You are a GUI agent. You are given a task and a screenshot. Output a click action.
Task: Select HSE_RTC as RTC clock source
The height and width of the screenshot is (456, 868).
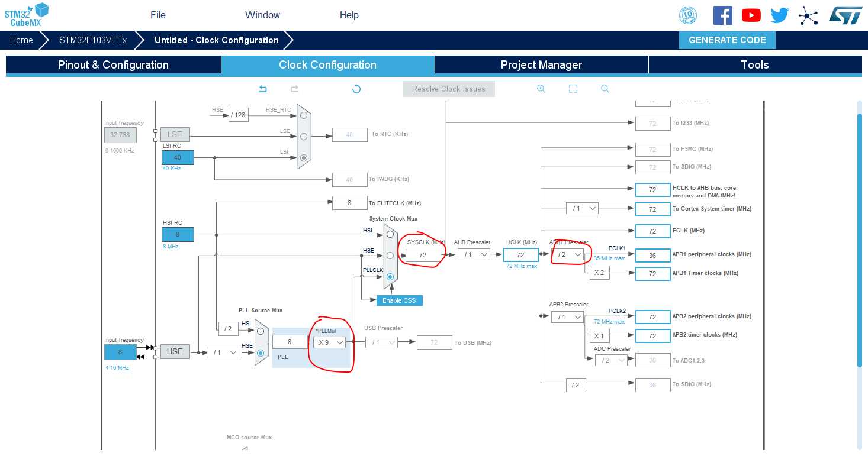coord(304,115)
